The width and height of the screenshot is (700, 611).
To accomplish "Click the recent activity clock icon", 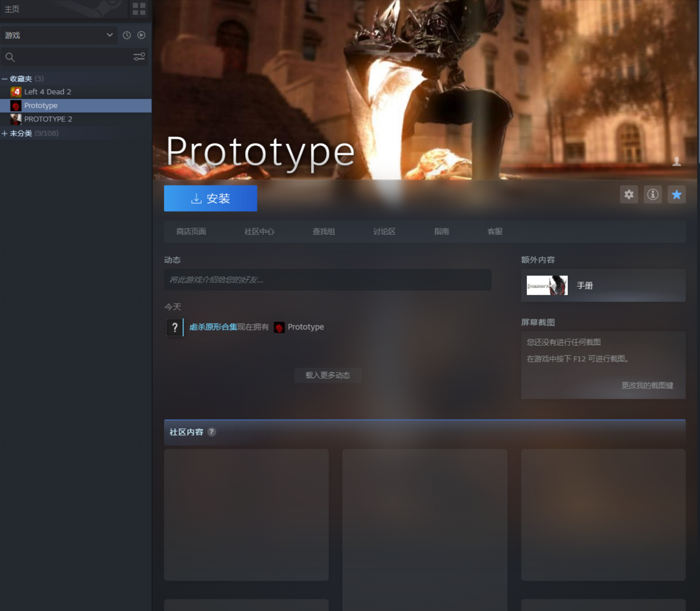I will point(127,35).
